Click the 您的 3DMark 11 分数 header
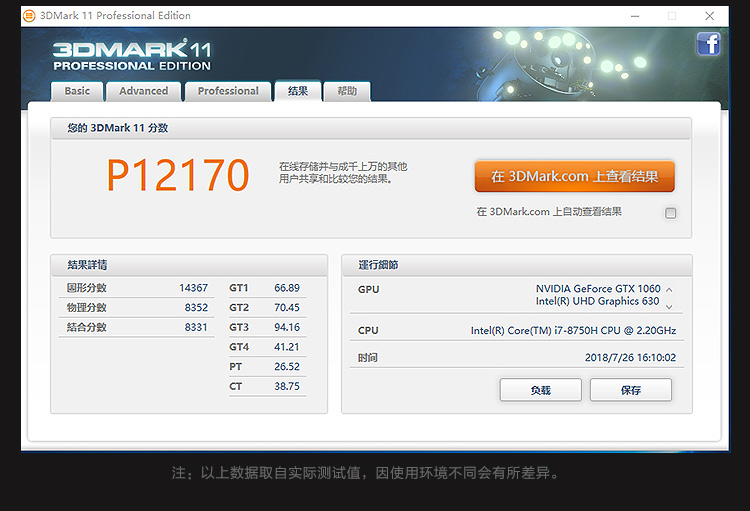This screenshot has width=750, height=511. click(x=371, y=128)
